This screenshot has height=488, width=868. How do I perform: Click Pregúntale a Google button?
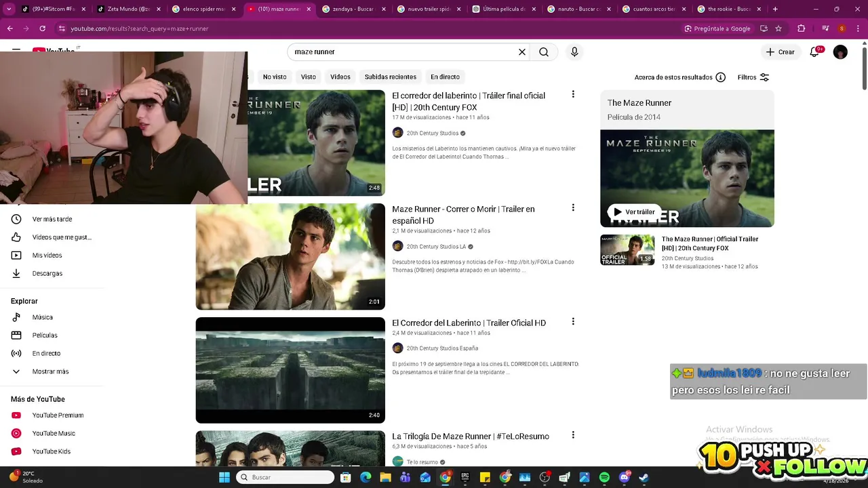point(717,28)
